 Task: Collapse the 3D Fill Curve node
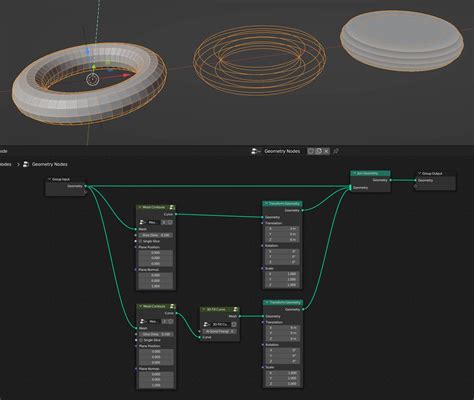click(204, 309)
